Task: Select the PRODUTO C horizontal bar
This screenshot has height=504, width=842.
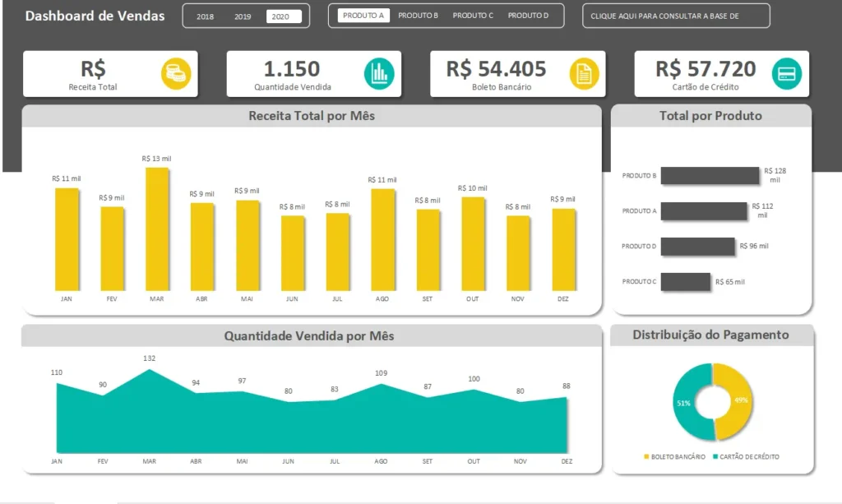Action: [x=685, y=282]
